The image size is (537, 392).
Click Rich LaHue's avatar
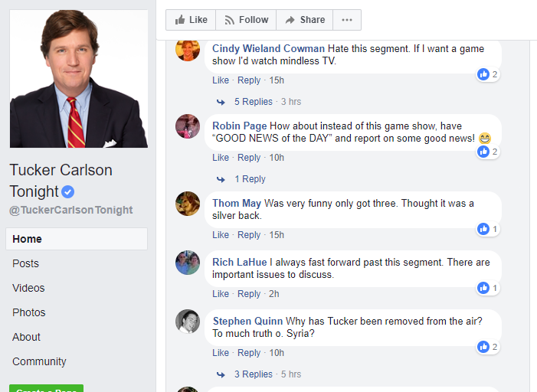tap(188, 263)
